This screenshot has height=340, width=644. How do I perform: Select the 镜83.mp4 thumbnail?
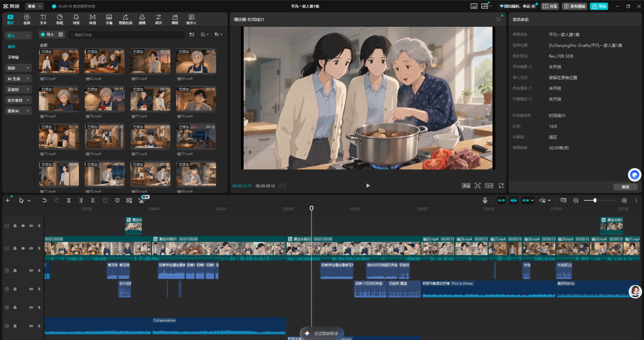(x=59, y=61)
